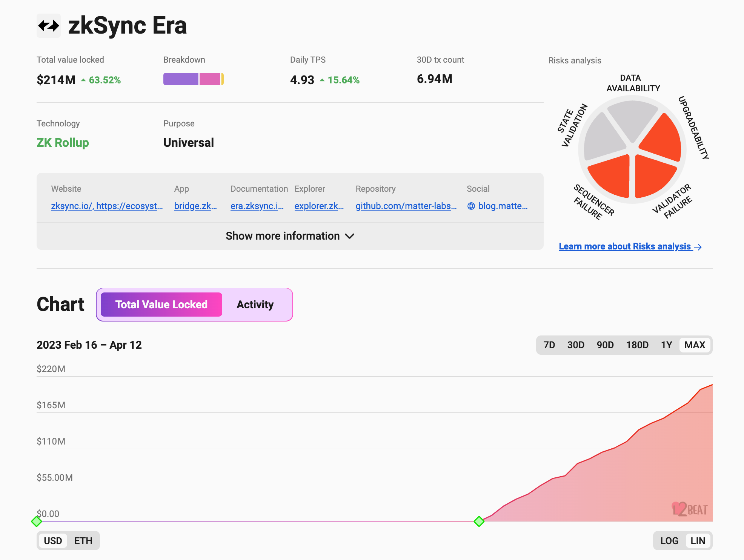Click the green diamond marker mid-chart
The image size is (744, 560).
(x=479, y=521)
